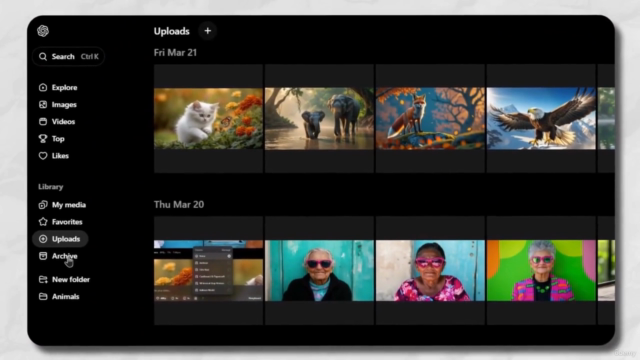Select the Uploads label in sidebar

click(66, 239)
